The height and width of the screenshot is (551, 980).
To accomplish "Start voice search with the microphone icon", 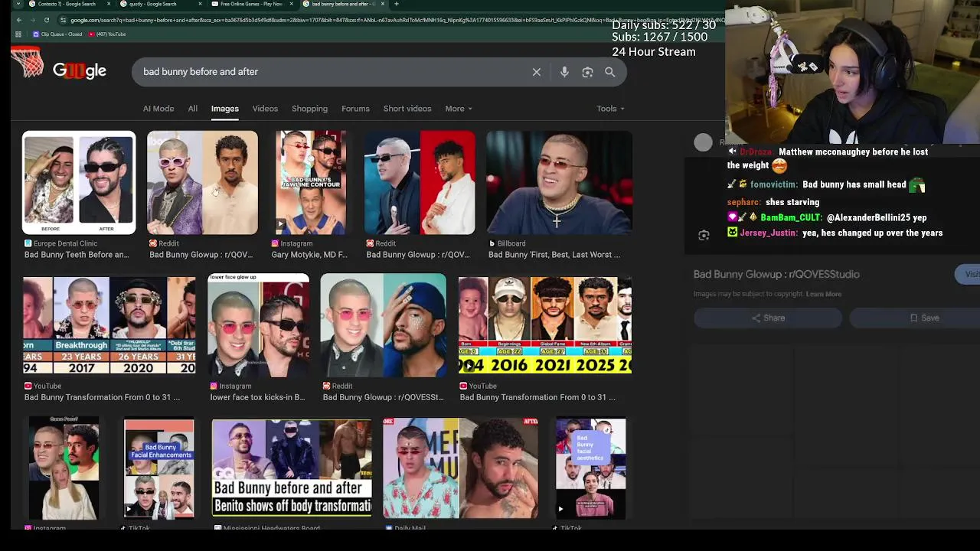I will coord(564,72).
